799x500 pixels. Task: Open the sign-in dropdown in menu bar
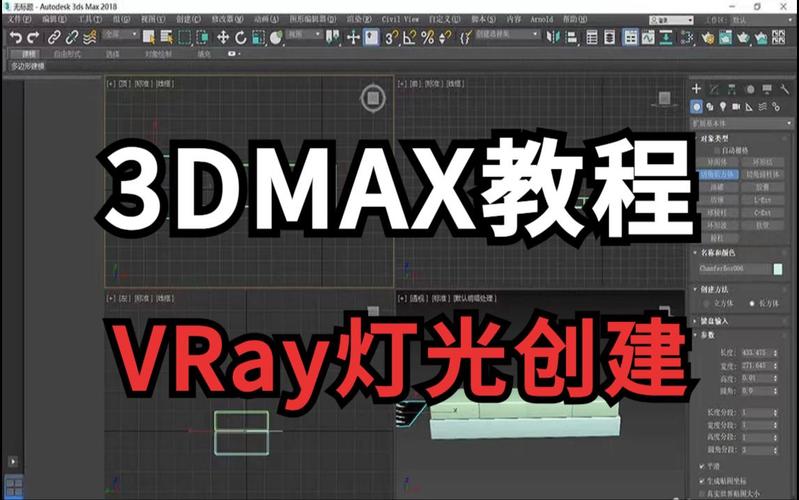click(x=671, y=20)
